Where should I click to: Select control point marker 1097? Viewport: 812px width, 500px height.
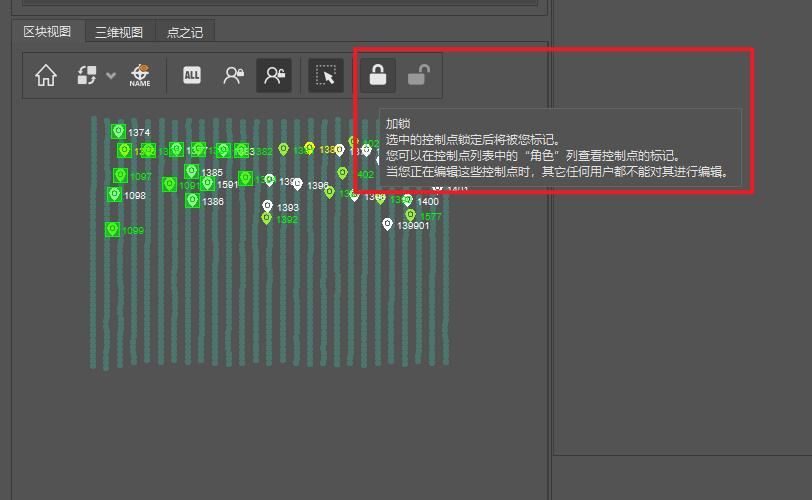[x=120, y=175]
